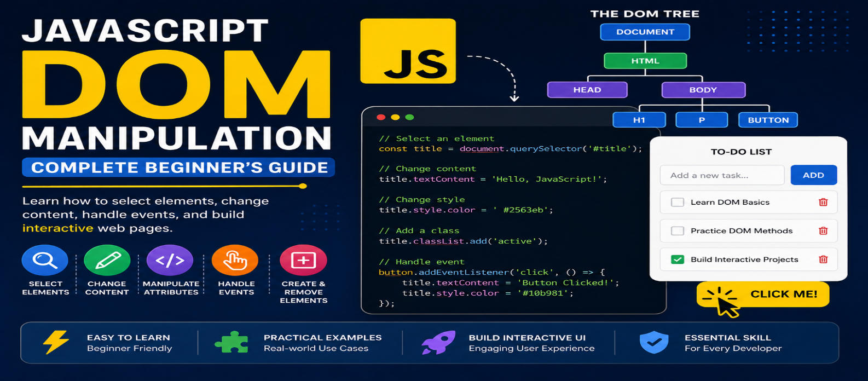Click the '#10b981' color value in code
Screen dimensions: 868x381
coord(543,293)
